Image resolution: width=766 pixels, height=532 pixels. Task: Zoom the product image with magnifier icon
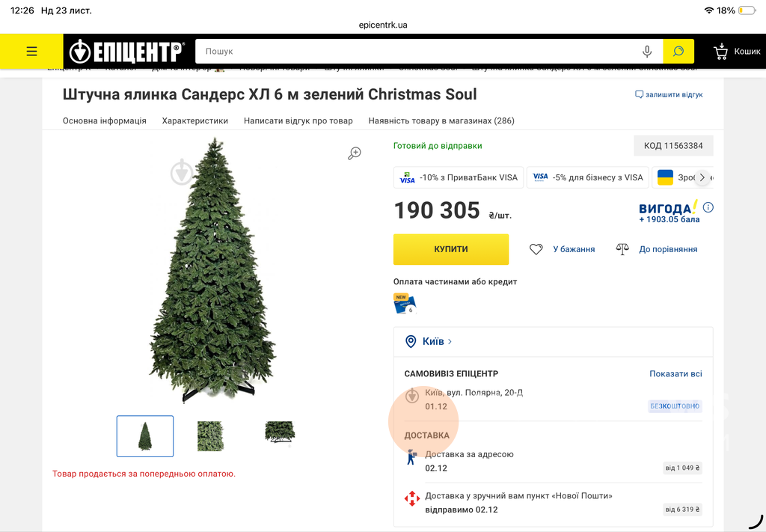click(355, 153)
